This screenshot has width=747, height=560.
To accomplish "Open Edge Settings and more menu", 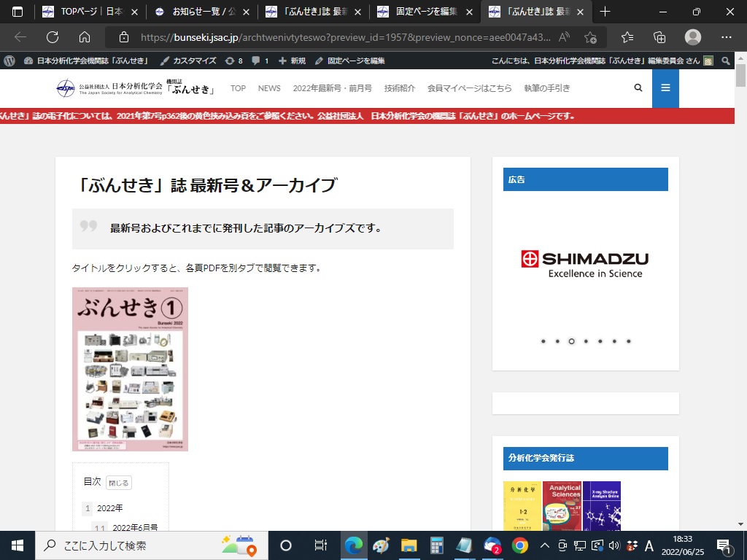I will pos(726,37).
